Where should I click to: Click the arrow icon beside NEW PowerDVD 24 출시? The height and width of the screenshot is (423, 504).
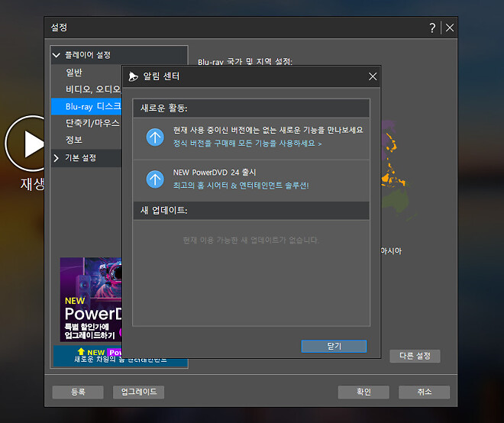(155, 179)
